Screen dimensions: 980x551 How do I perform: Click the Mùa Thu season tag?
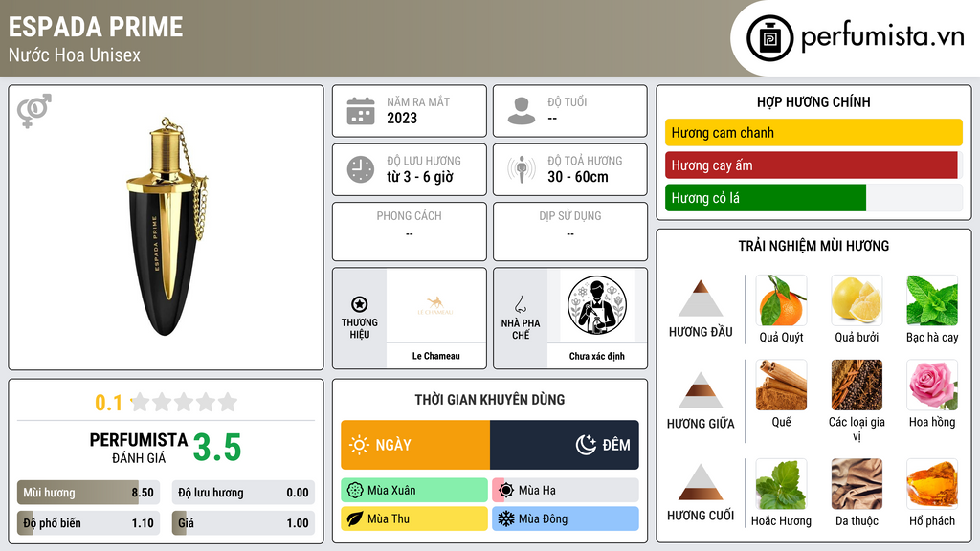coord(414,518)
